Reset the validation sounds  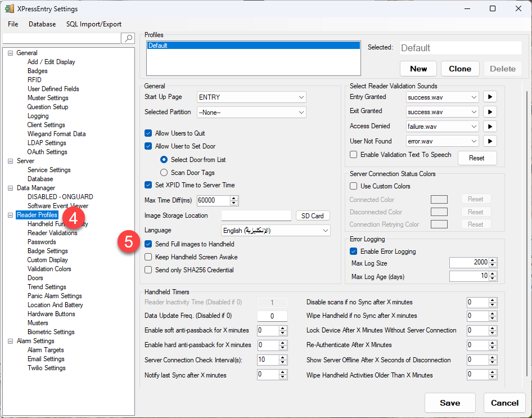click(477, 158)
